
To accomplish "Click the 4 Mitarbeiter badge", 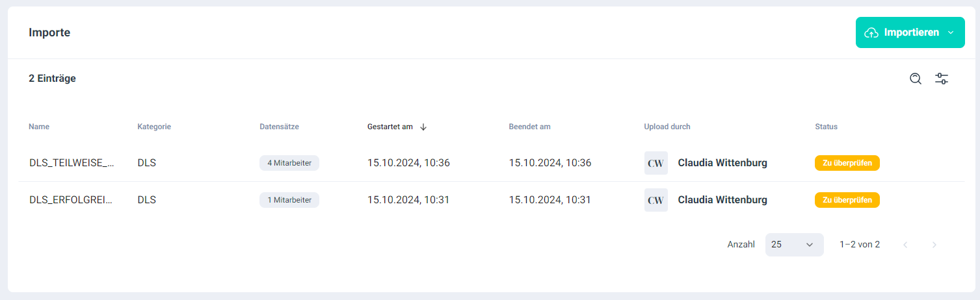I will [x=289, y=163].
